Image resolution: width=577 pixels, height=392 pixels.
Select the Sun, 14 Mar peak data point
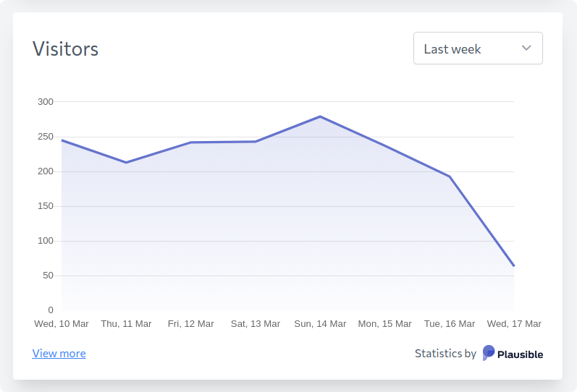[x=320, y=116]
